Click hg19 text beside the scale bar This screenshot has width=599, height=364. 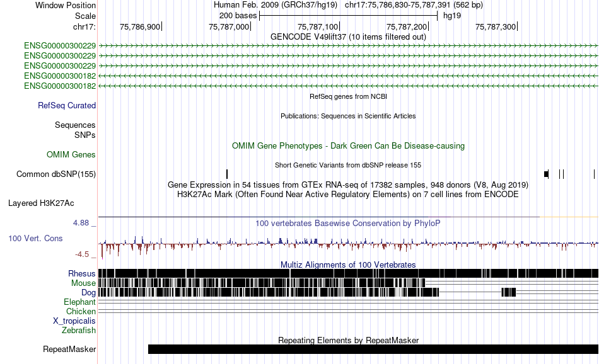pos(452,16)
